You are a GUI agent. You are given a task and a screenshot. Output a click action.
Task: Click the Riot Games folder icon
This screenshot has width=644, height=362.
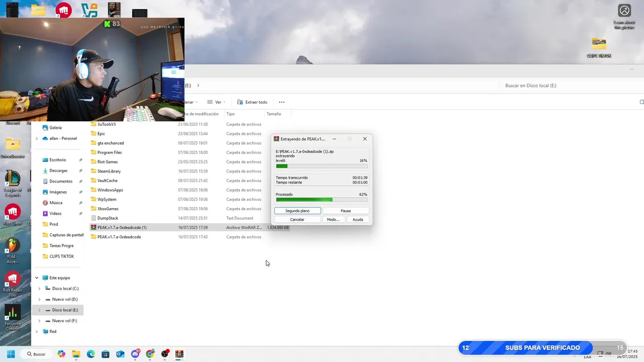coord(94,162)
